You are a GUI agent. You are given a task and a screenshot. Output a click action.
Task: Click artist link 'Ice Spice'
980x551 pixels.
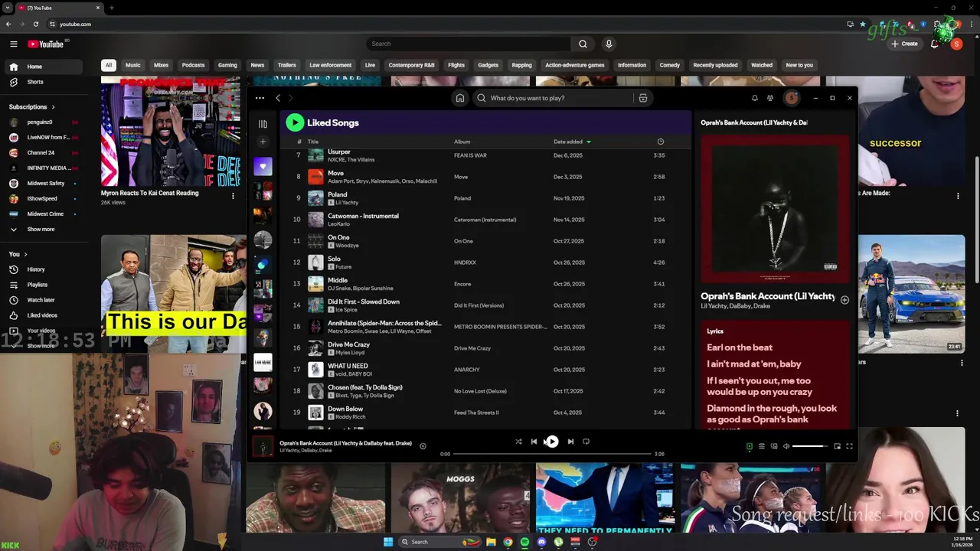[346, 310]
